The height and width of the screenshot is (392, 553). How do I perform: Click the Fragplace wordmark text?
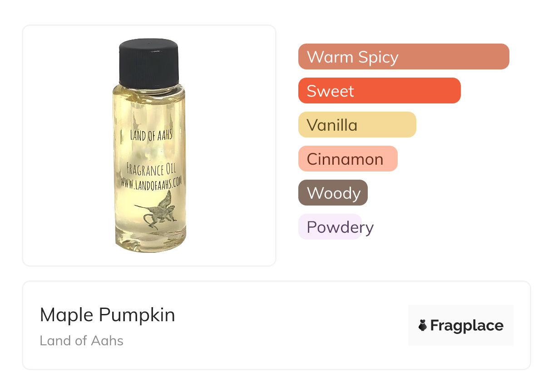467,326
